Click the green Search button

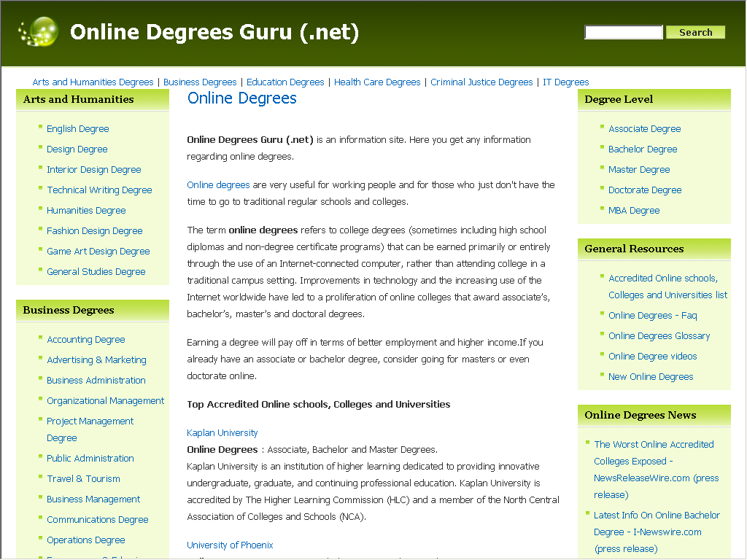(695, 32)
